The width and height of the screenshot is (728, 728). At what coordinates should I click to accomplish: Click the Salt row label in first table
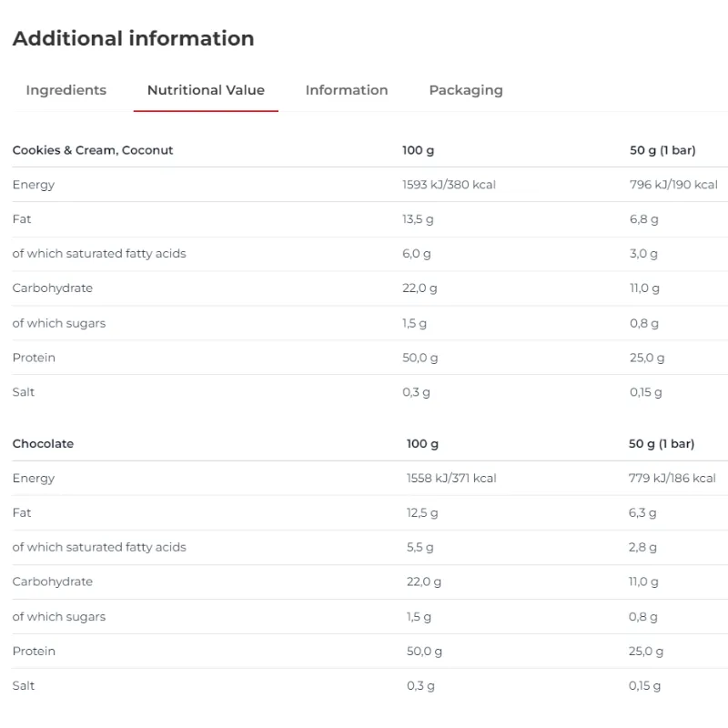[24, 392]
